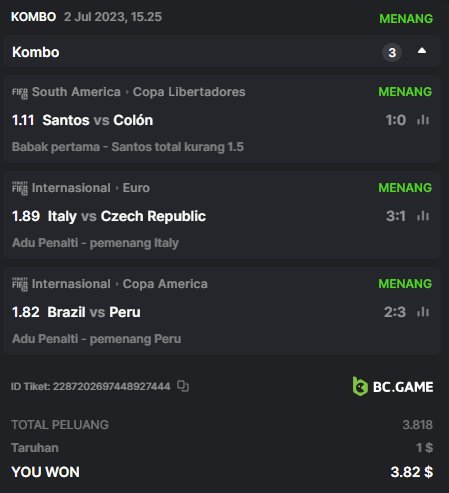Open the Copa America competition link
449x493 pixels.
[165, 284]
